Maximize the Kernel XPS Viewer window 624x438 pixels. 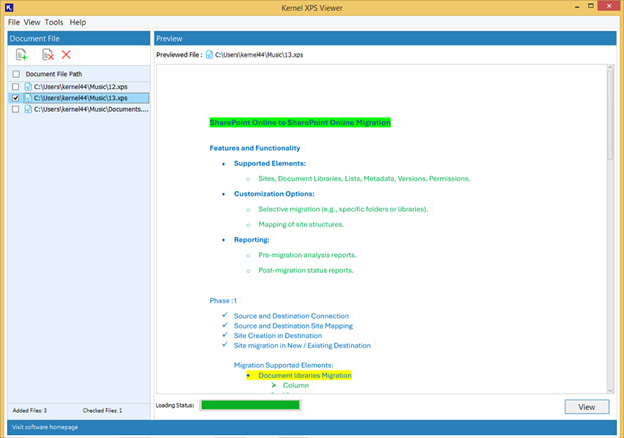(591, 6)
